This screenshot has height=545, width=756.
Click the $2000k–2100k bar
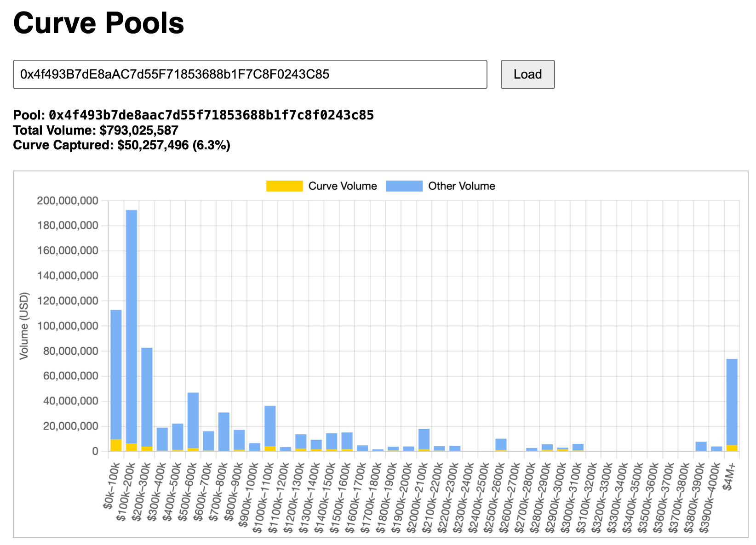coord(424,438)
